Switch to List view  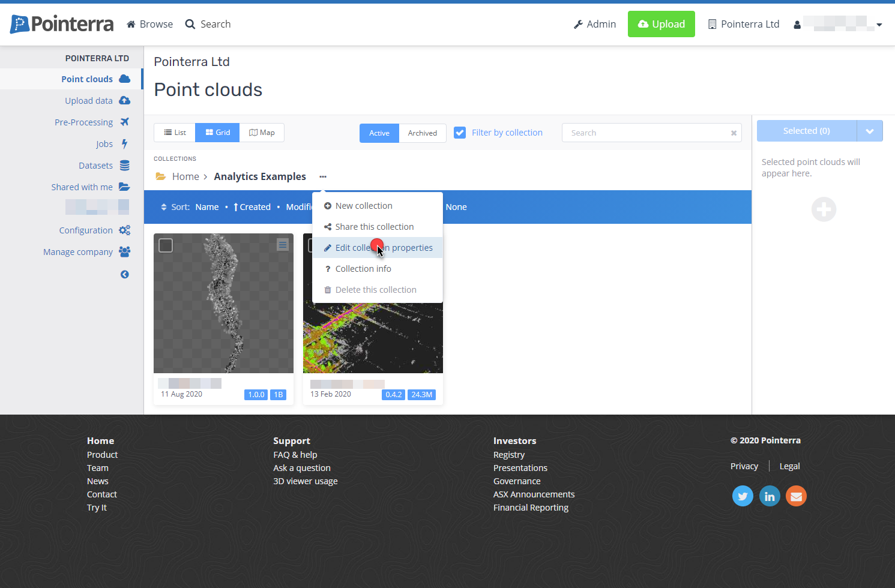tap(175, 133)
